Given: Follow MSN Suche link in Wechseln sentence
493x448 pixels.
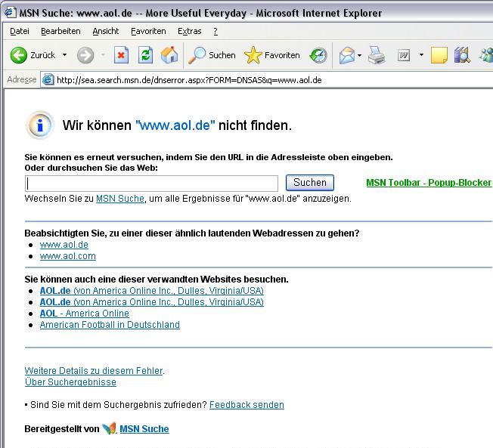Looking at the screenshot, I should (120, 199).
